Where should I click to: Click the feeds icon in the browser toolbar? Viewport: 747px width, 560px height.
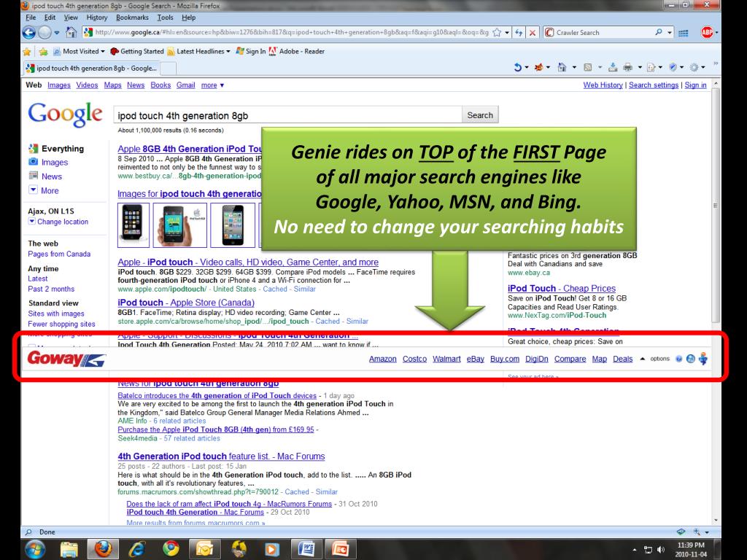587,67
